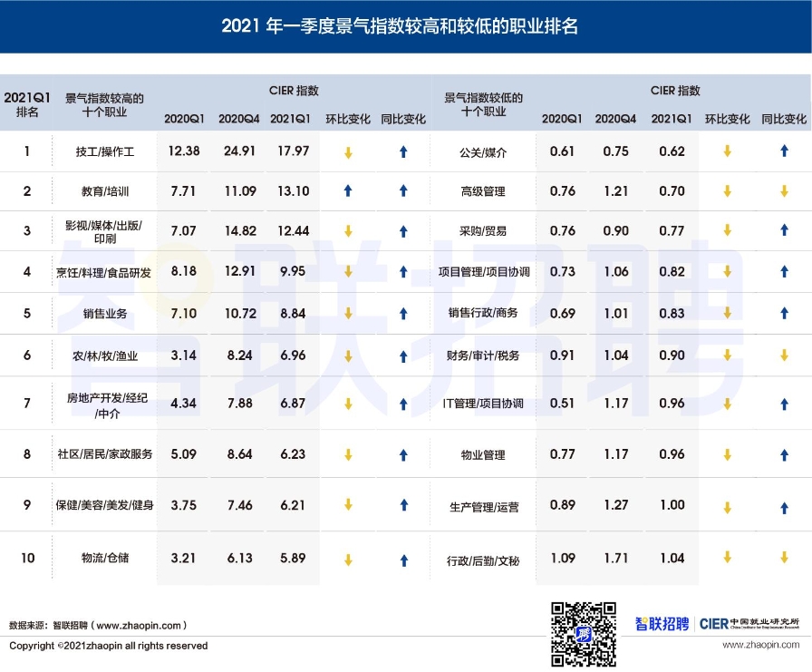Click 生产管理/运营 同比变化 up arrow
This screenshot has height=672, width=812.
coord(784,508)
